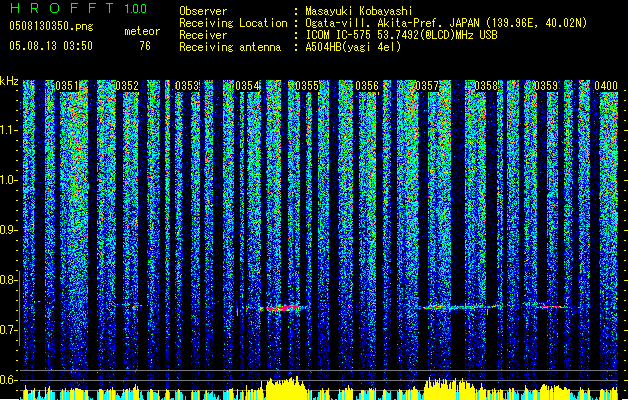This screenshot has width=629, height=400.
Task: Click the 0354 time marker
Action: click(247, 86)
